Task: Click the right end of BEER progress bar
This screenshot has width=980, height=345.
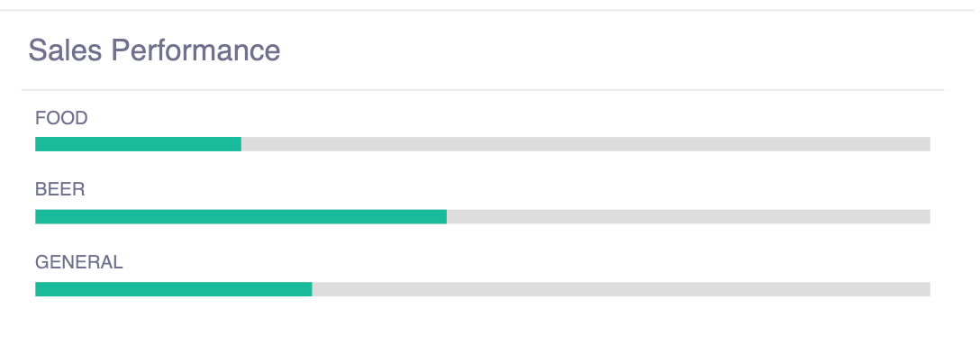Action: click(928, 216)
